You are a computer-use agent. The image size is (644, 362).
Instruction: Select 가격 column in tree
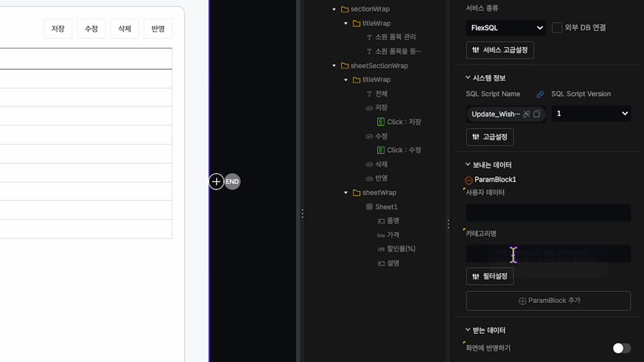(393, 235)
